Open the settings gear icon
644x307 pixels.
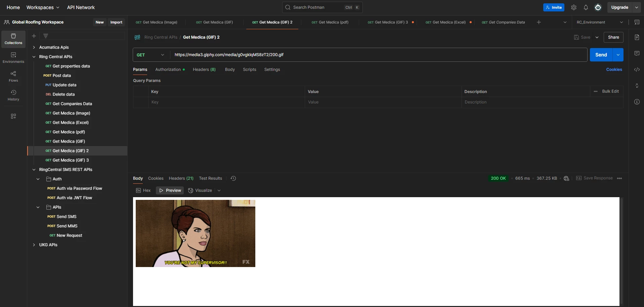574,7
